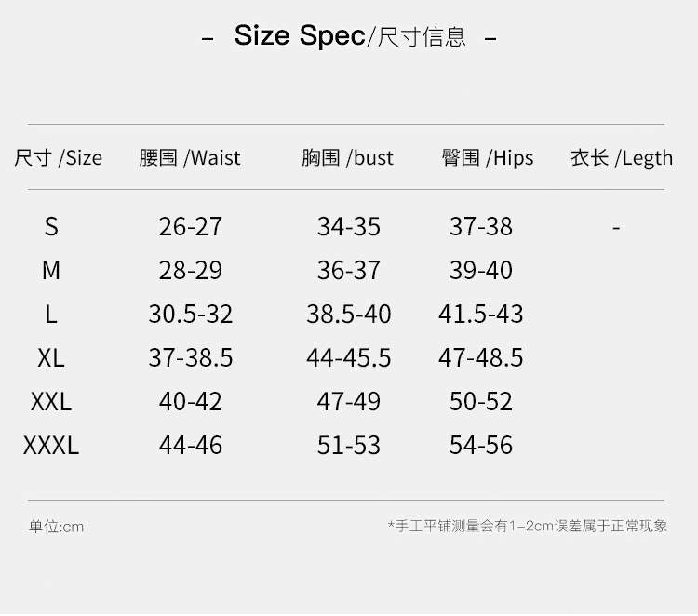Select the 衣长 /Legth column header
Image resolution: width=698 pixels, height=616 pixels.
(621, 158)
